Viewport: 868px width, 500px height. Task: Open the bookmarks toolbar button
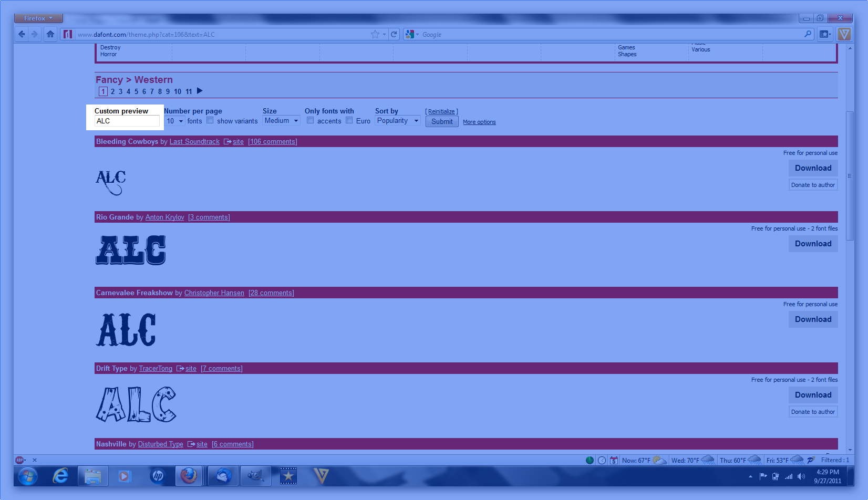[825, 34]
